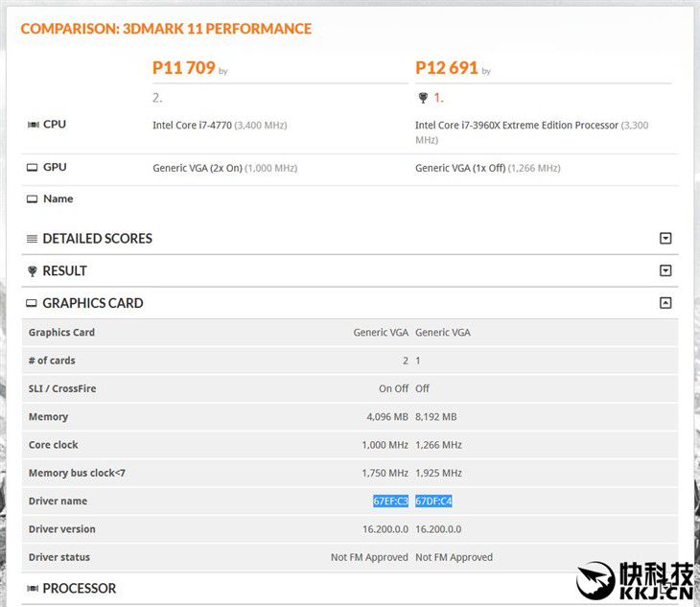The image size is (700, 607).
Task: Click the Detailed Scores list icon
Action: click(x=33, y=239)
